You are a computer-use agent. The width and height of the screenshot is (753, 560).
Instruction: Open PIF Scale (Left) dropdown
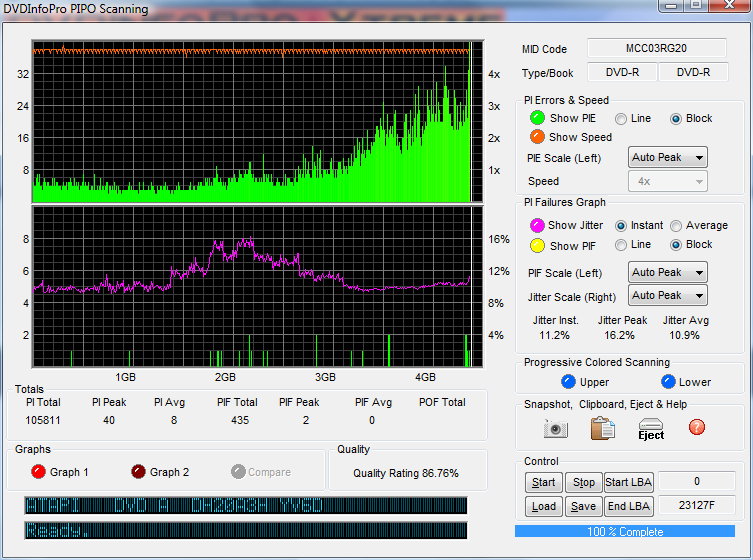point(668,272)
